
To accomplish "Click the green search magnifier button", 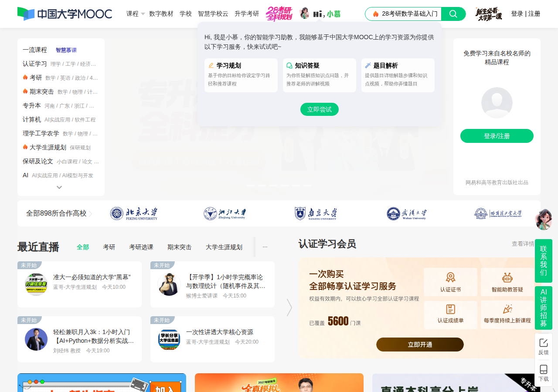I will point(453,14).
